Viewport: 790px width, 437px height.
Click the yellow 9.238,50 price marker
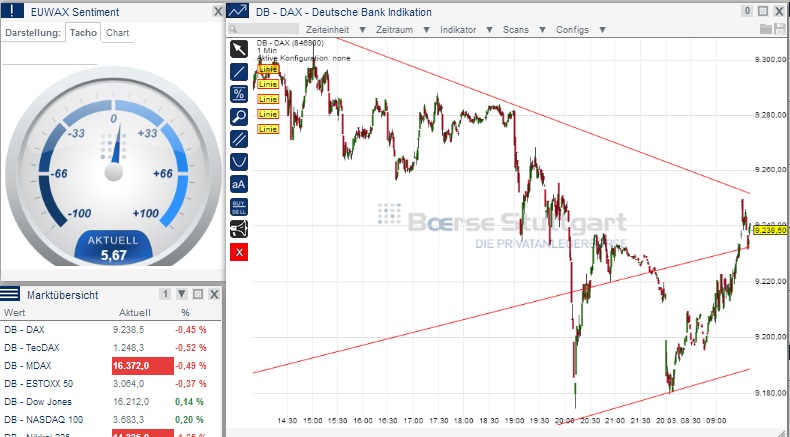coord(771,230)
